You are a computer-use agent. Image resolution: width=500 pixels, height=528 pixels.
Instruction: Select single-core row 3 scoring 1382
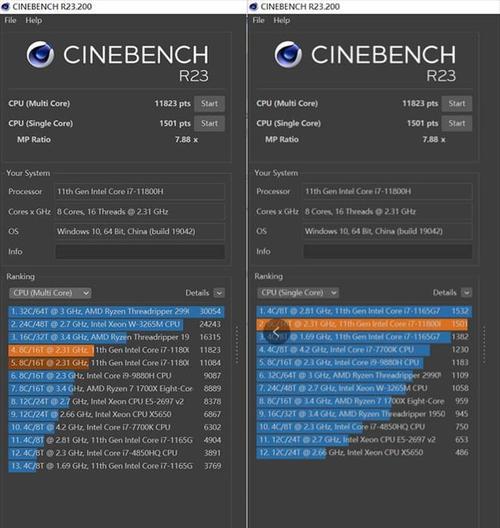coord(364,337)
